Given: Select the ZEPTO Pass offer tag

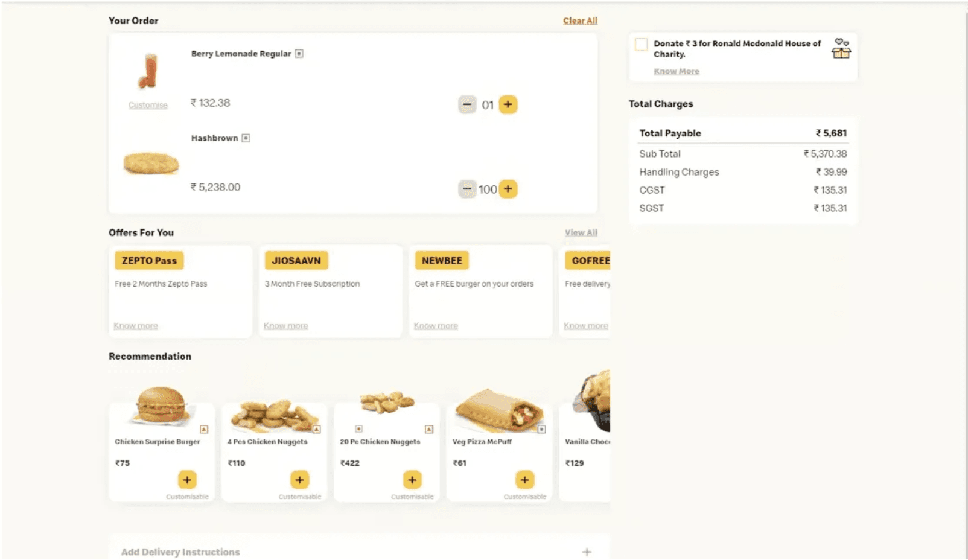Looking at the screenshot, I should (x=149, y=261).
